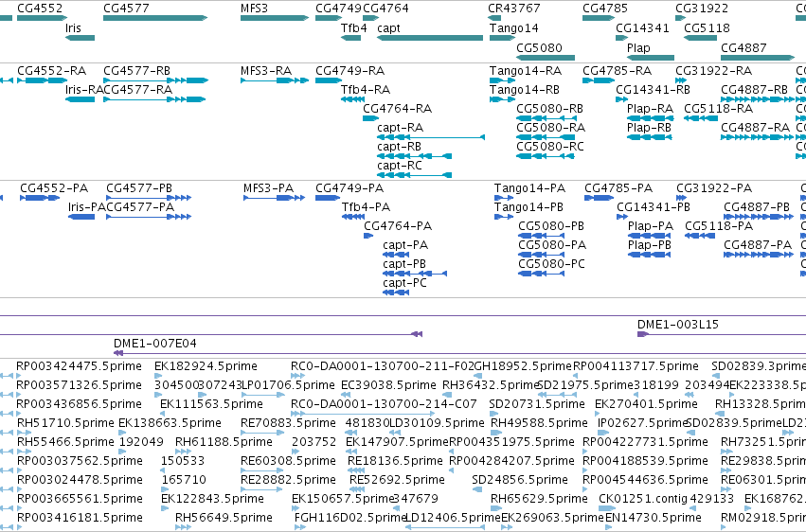806x532 pixels.
Task: Click the Tango14 gene label
Action: click(x=514, y=28)
